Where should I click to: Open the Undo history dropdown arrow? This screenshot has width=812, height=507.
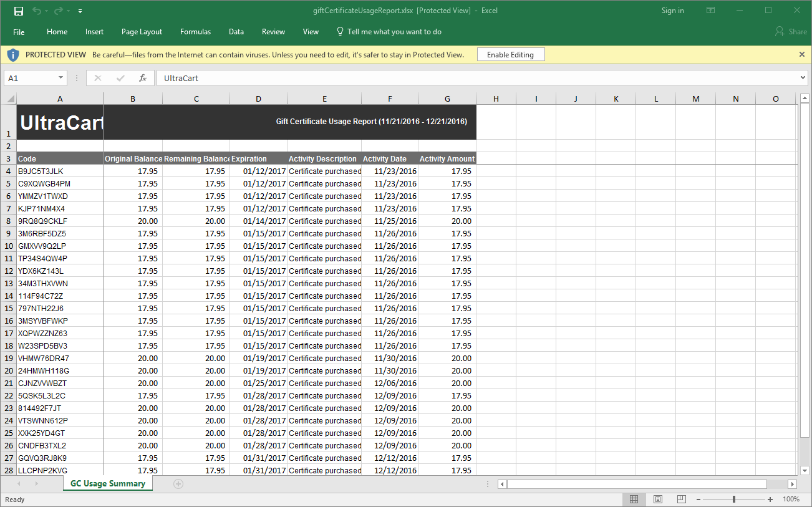tap(47, 11)
